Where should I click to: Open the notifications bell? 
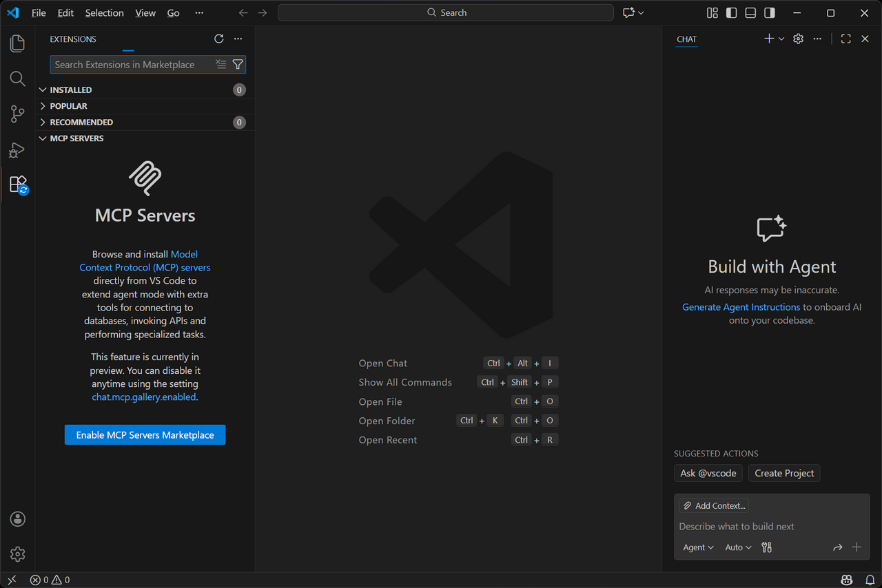click(870, 580)
